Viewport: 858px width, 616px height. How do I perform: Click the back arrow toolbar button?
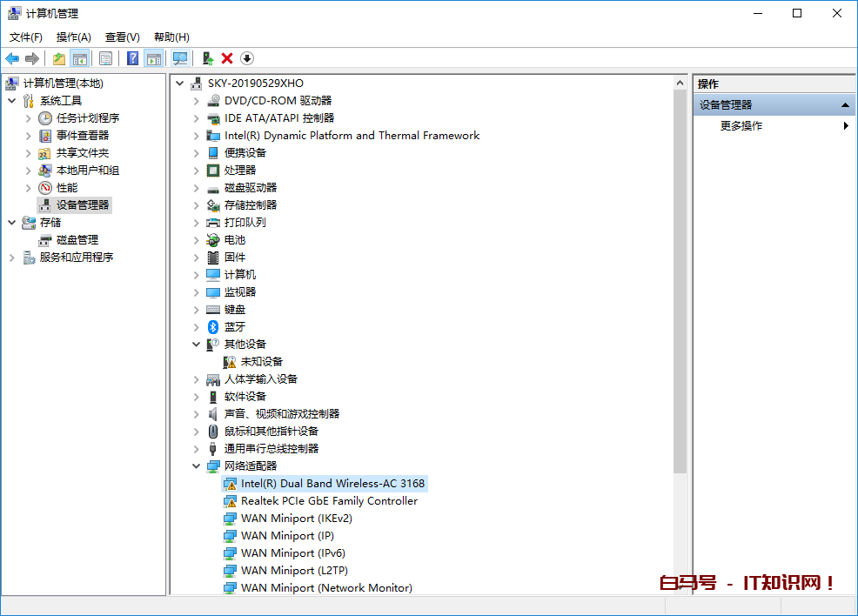click(12, 58)
